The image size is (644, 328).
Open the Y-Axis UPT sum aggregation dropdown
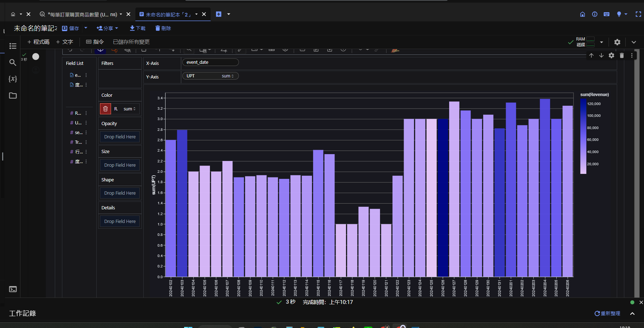[227, 76]
